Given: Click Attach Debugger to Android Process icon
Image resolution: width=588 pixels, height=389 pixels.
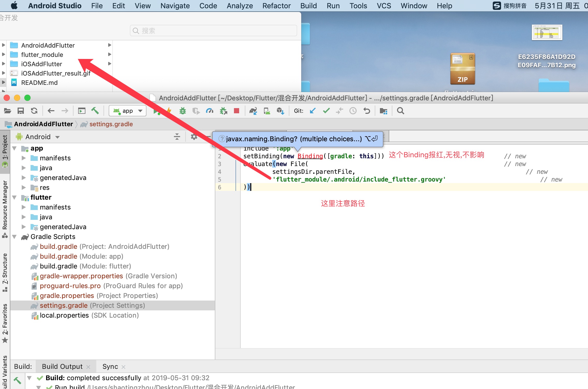Looking at the screenshot, I should coord(223,111).
